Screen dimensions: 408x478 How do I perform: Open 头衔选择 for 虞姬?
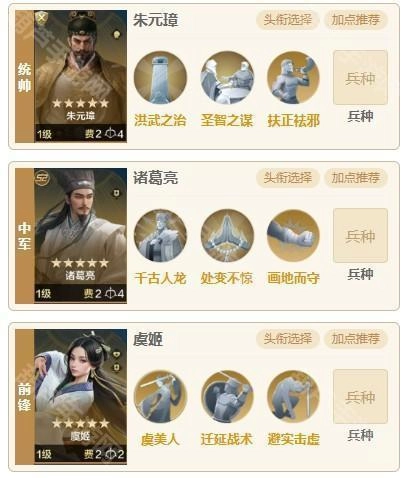click(x=288, y=339)
